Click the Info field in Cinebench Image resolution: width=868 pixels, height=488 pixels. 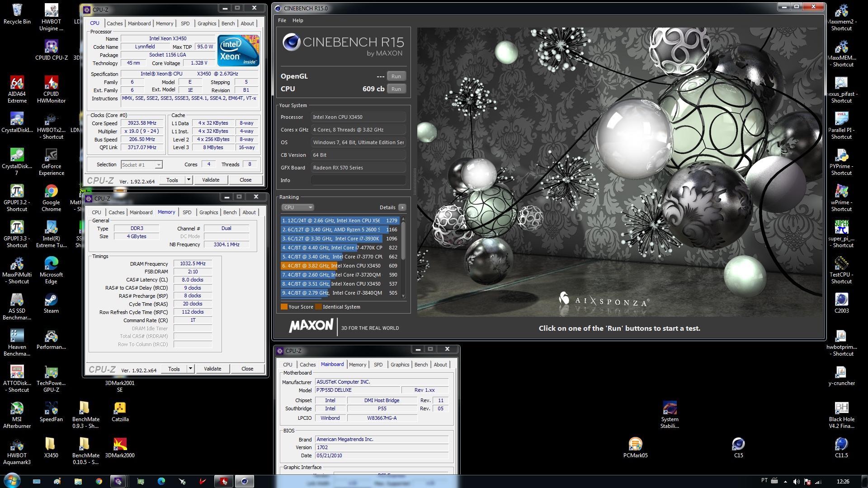pos(359,180)
